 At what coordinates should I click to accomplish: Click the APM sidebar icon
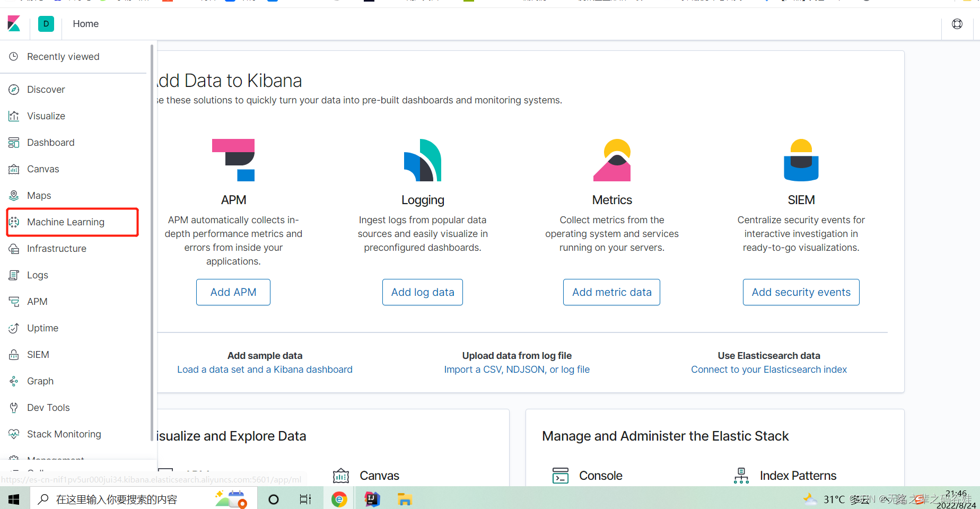click(x=14, y=302)
